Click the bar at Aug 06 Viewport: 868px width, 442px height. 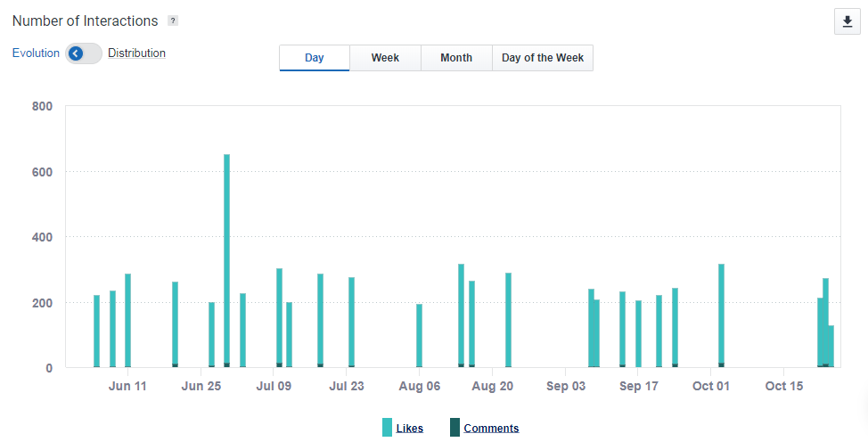click(419, 336)
